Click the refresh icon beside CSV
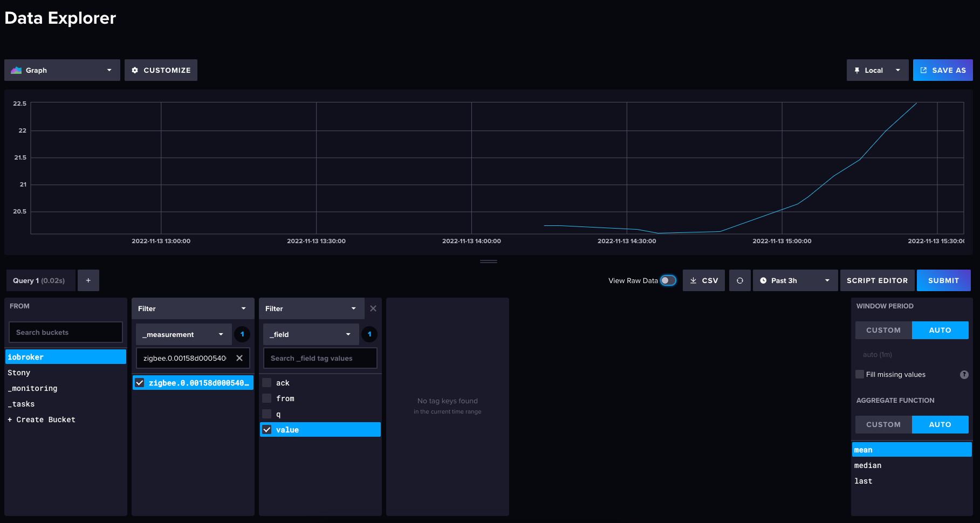The width and height of the screenshot is (980, 523). coord(739,280)
